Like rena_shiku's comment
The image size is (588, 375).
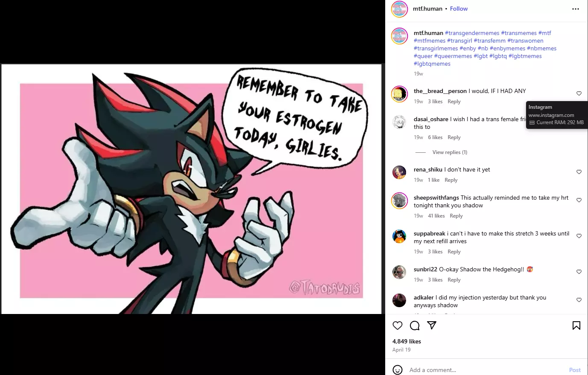[x=579, y=172]
